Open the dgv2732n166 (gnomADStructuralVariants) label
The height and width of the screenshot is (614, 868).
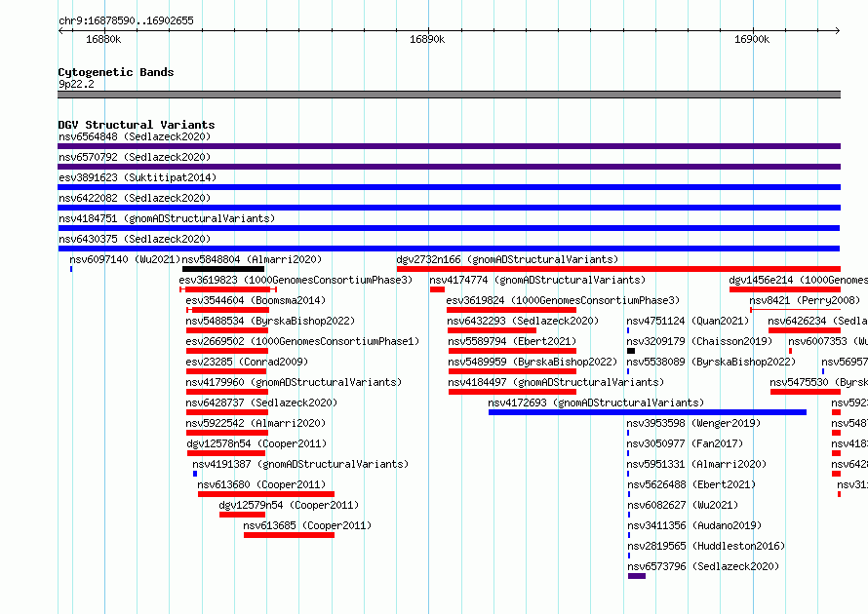[507, 259]
